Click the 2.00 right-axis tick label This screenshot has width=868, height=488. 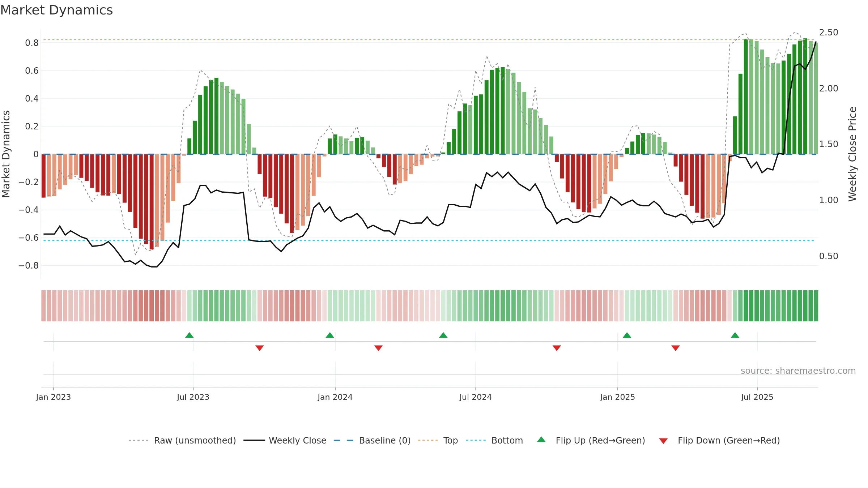[x=829, y=89]
